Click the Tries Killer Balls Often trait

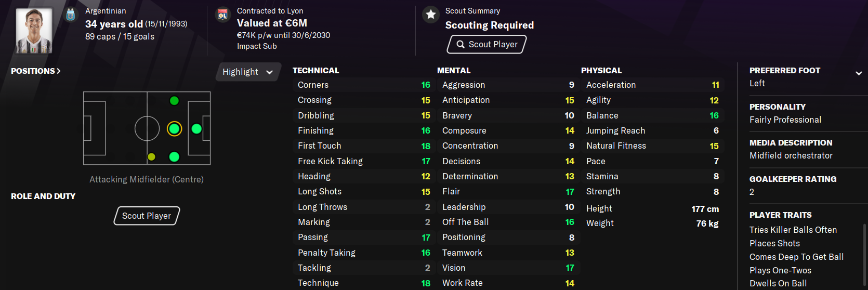(x=793, y=230)
